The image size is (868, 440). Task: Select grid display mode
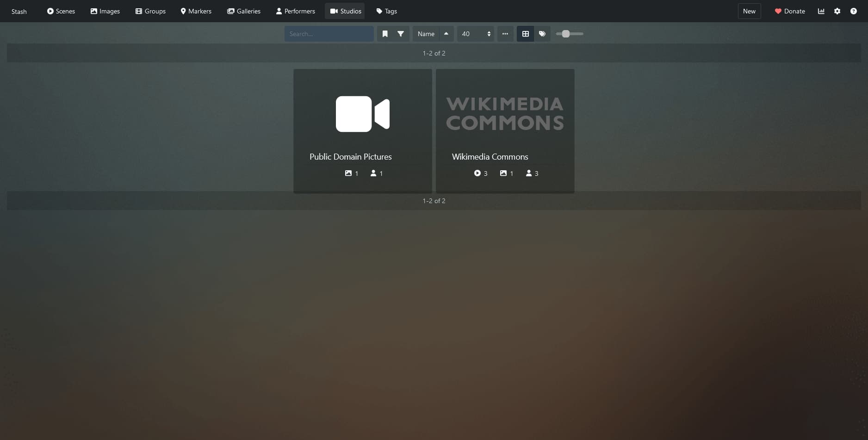coord(526,34)
